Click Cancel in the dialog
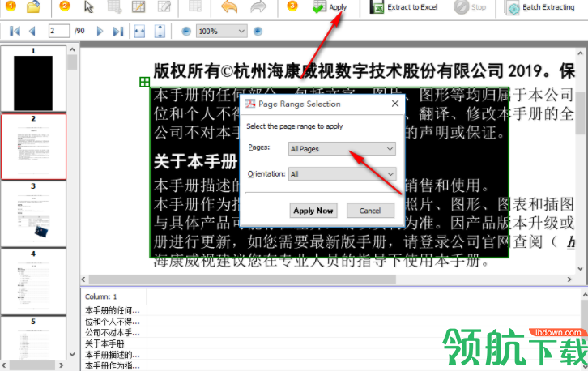Image resolution: width=588 pixels, height=371 pixels. (x=370, y=211)
